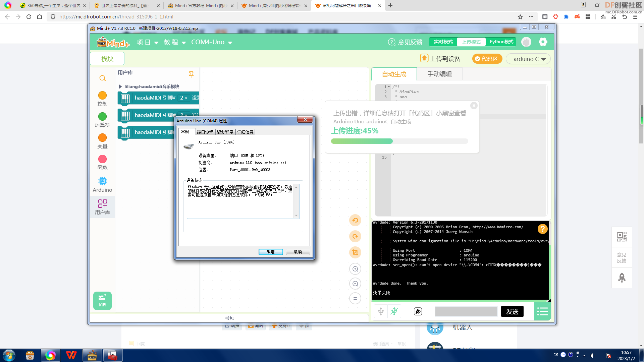Select the 变量 (Variables) block category
The image size is (644, 362).
102,141
